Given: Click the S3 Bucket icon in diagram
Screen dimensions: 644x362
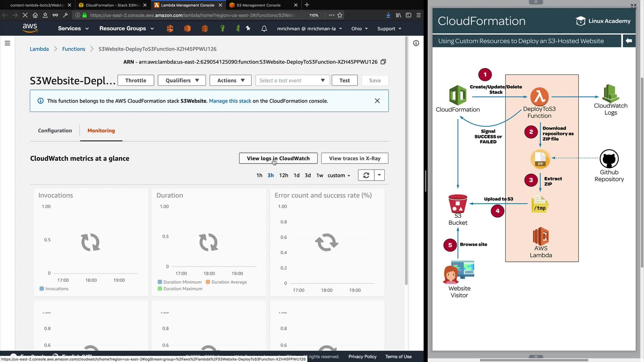Looking at the screenshot, I should point(458,203).
